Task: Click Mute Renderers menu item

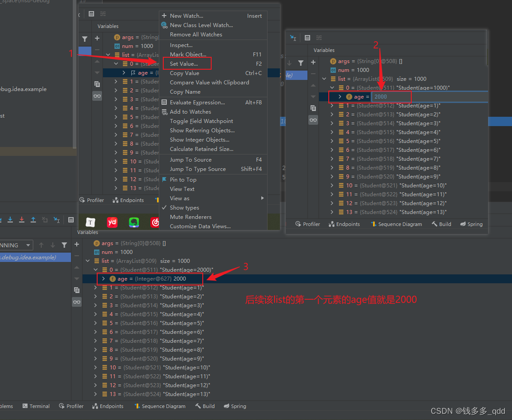Action: tap(191, 217)
